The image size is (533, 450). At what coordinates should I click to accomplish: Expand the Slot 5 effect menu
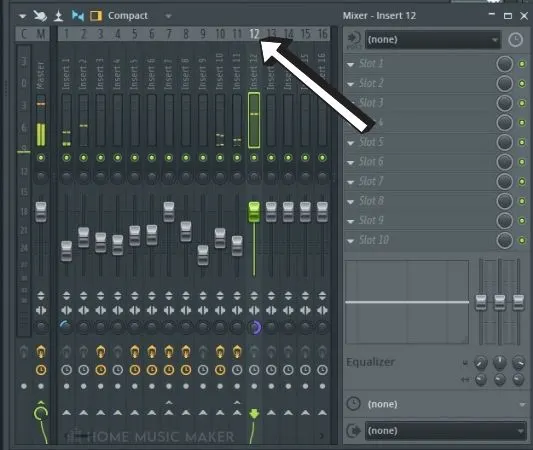point(350,143)
